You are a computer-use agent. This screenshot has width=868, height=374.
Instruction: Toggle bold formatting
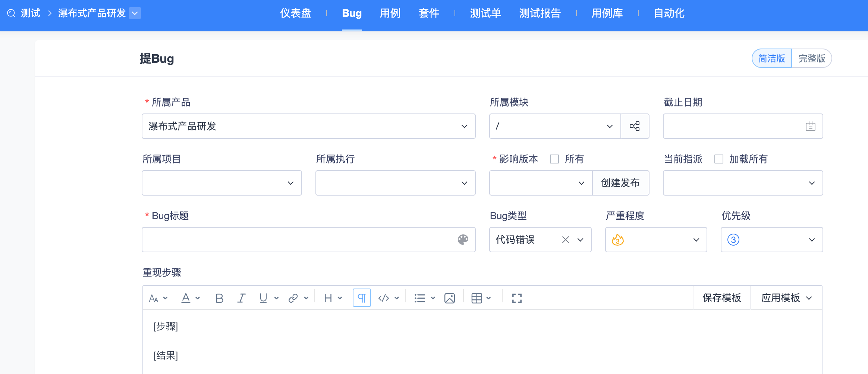pyautogui.click(x=219, y=298)
